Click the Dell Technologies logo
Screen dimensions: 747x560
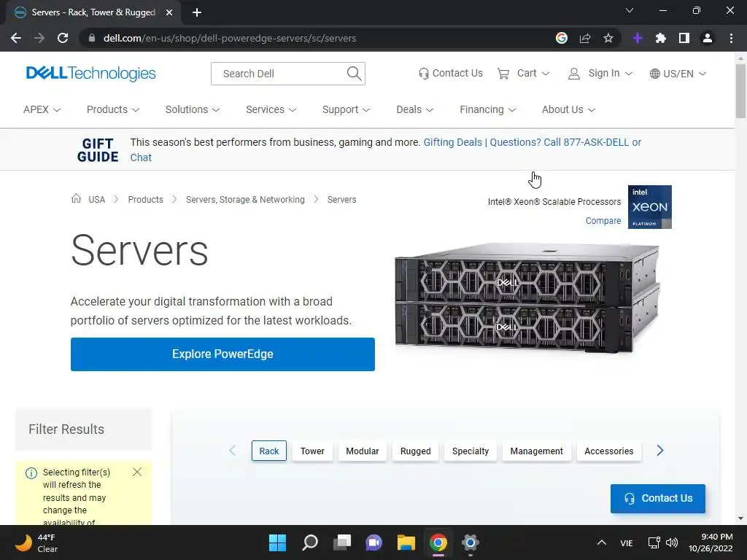(x=90, y=74)
